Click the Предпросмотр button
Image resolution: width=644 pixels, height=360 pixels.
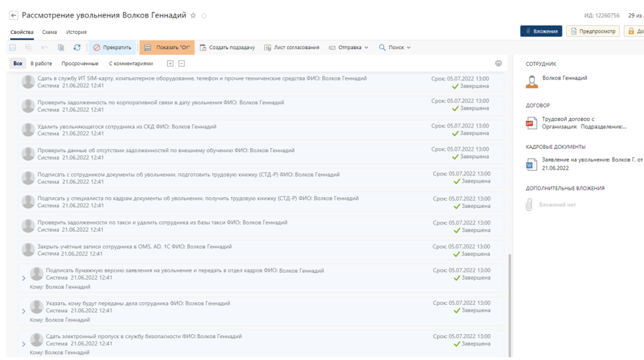tap(592, 31)
